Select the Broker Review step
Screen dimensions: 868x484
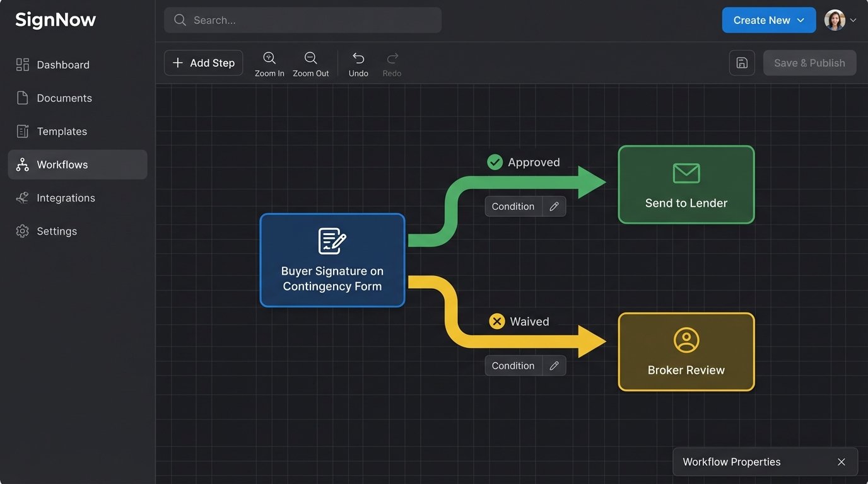click(686, 352)
